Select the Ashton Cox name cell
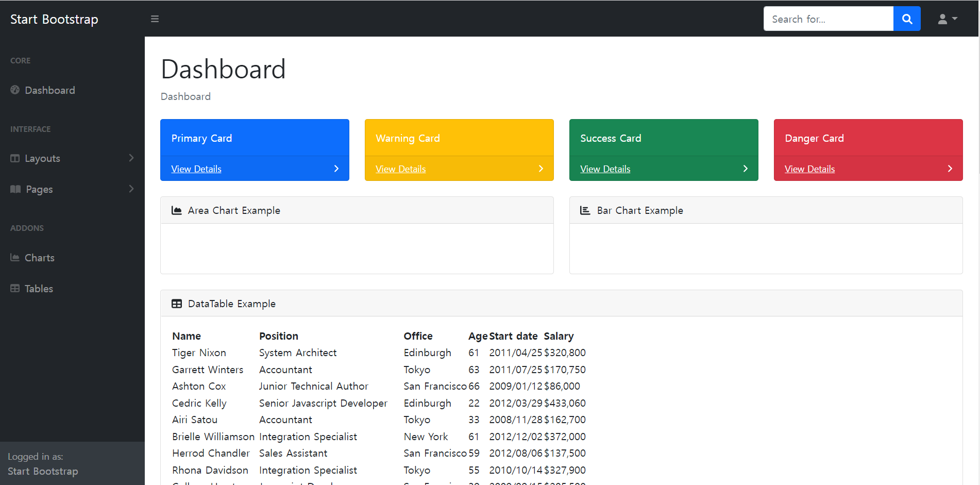Image resolution: width=980 pixels, height=485 pixels. [x=199, y=386]
